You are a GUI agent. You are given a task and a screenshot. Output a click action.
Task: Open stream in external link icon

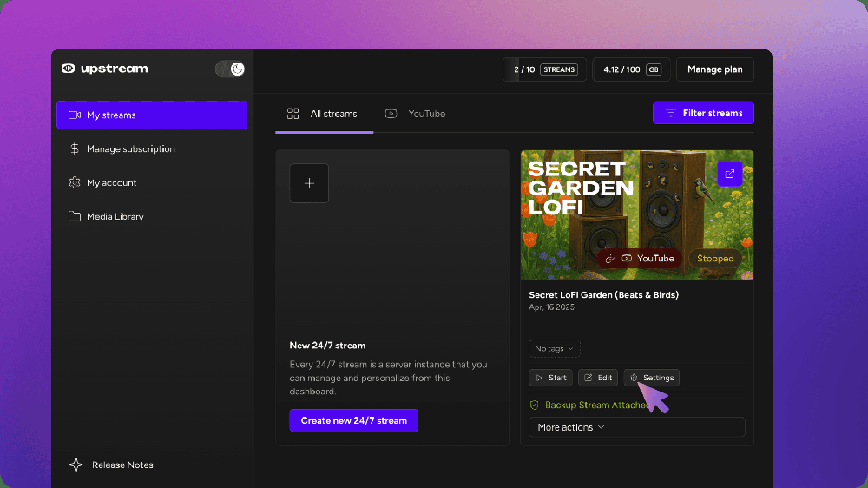coord(730,174)
